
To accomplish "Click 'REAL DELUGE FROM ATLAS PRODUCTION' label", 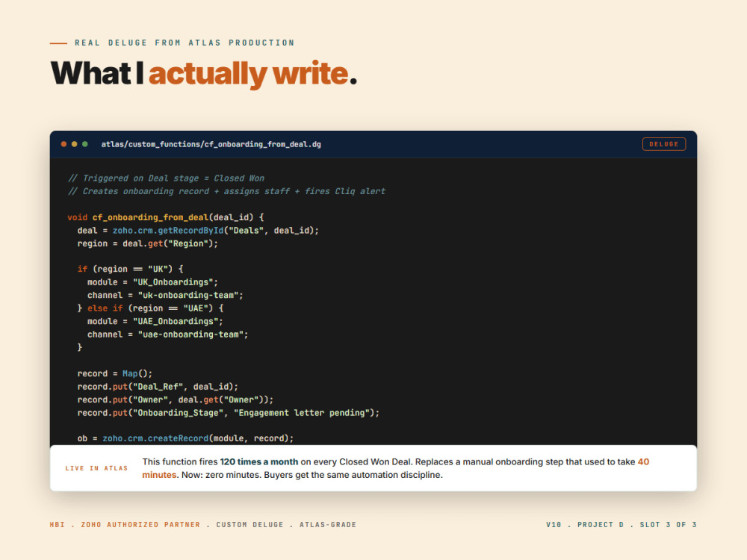I will click(x=185, y=43).
